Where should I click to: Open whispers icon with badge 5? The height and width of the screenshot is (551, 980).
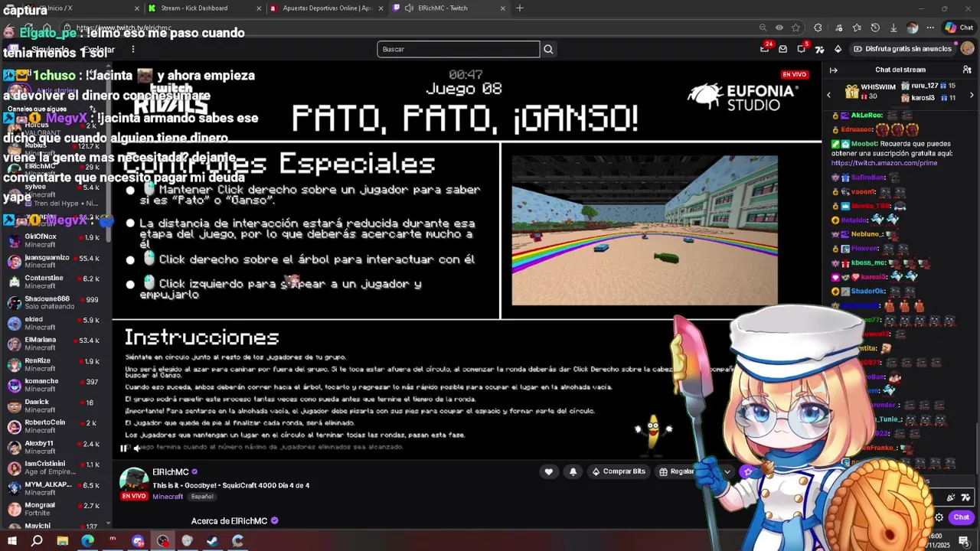[x=802, y=48]
